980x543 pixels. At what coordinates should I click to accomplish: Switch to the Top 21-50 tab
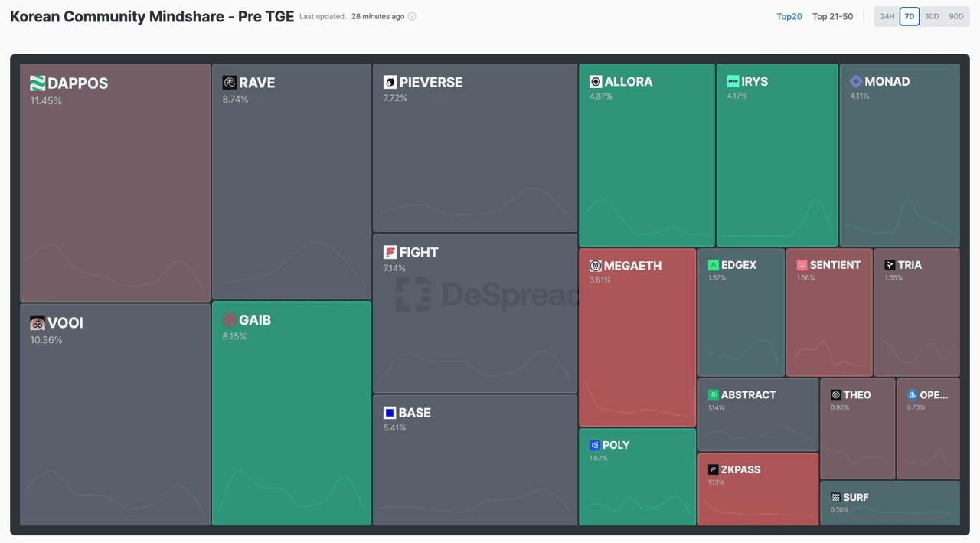[832, 16]
